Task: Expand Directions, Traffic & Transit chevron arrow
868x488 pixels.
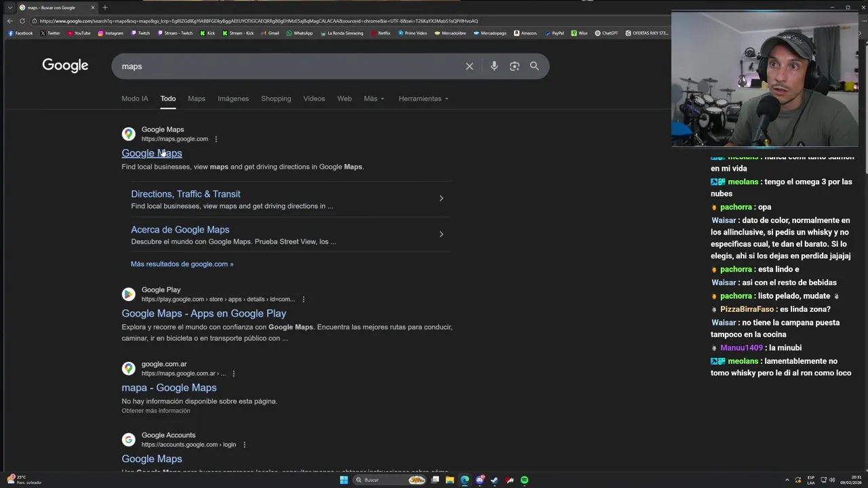Action: (441, 199)
